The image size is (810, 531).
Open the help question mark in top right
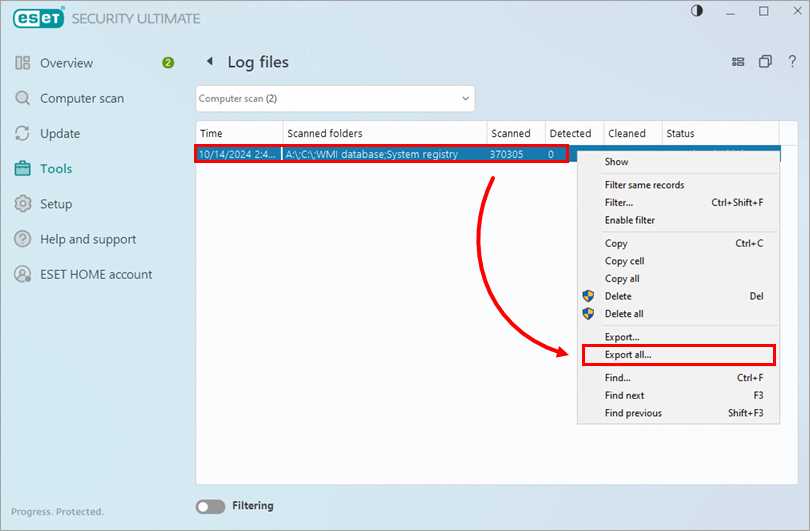[x=792, y=62]
